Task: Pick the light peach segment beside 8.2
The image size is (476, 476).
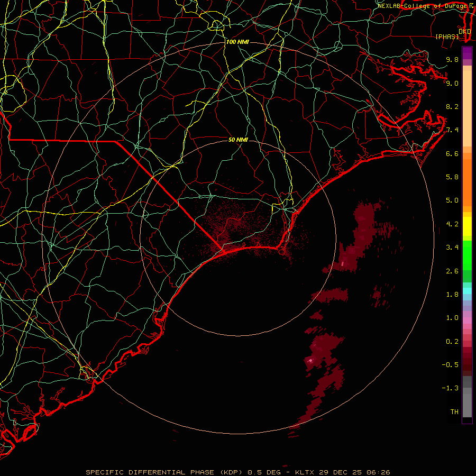Action: [x=467, y=108]
